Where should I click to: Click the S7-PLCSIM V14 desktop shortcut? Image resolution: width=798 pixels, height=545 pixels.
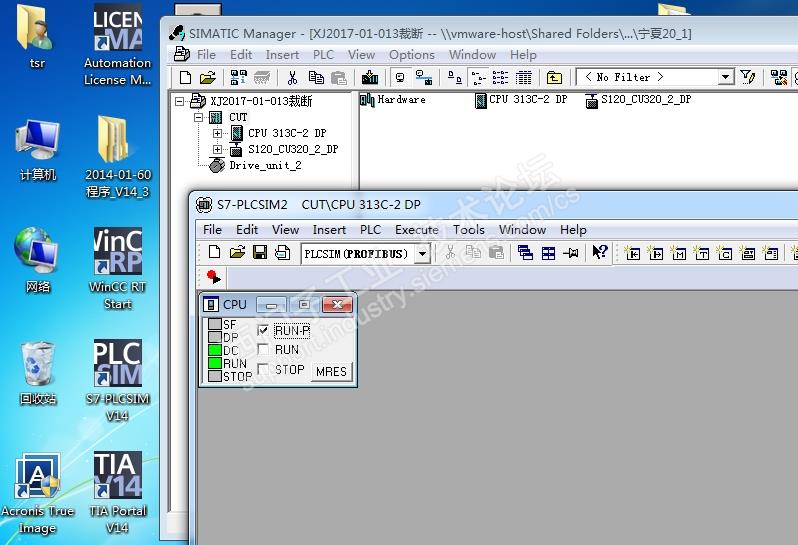tap(118, 381)
